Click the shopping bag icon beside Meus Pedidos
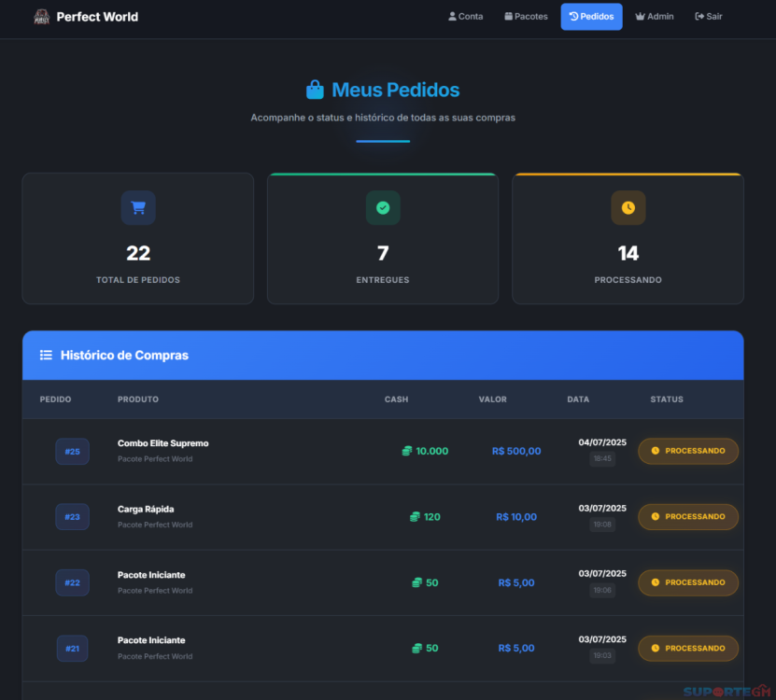 pyautogui.click(x=315, y=91)
